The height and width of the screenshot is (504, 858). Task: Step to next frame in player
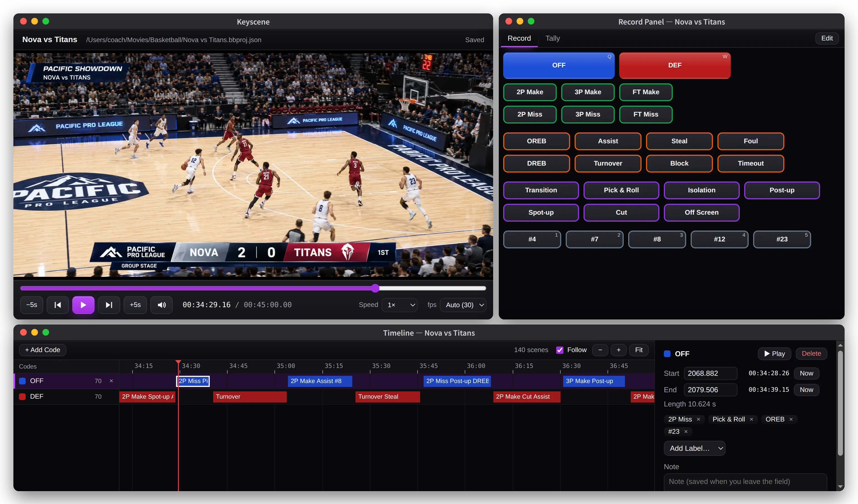pyautogui.click(x=109, y=305)
